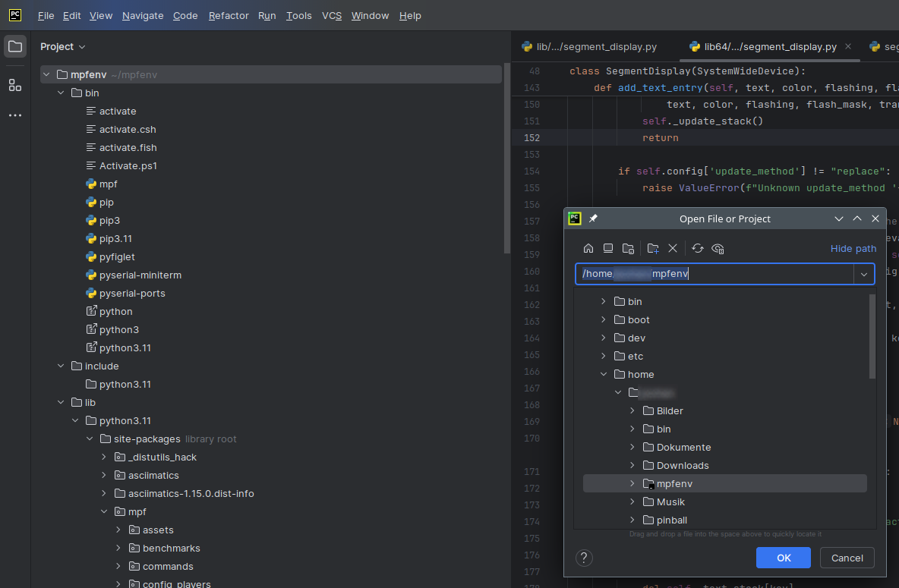Viewport: 899px width, 588px height.
Task: Toggle the Project tool window folder icon
Action: coord(15,46)
